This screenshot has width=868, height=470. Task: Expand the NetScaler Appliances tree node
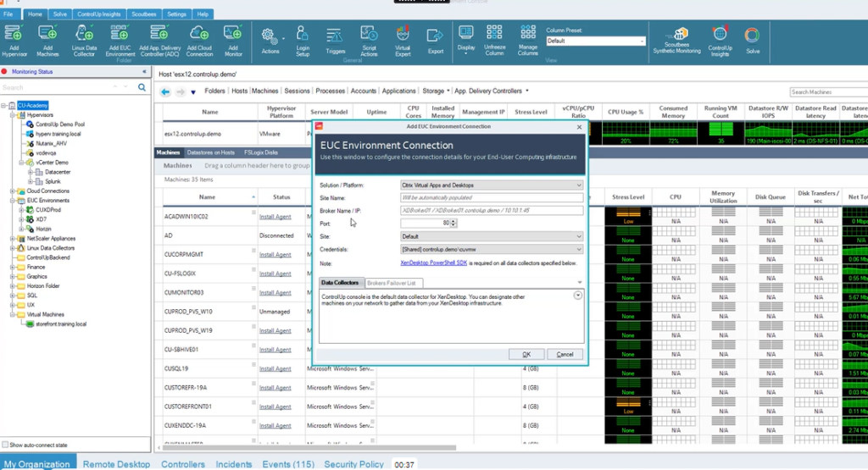[x=13, y=238]
